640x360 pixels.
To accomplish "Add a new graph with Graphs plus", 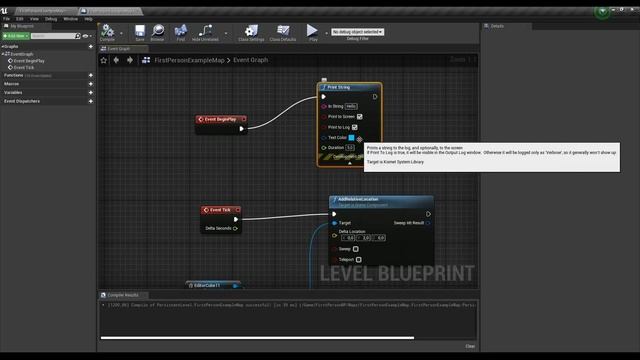I will coord(91,47).
